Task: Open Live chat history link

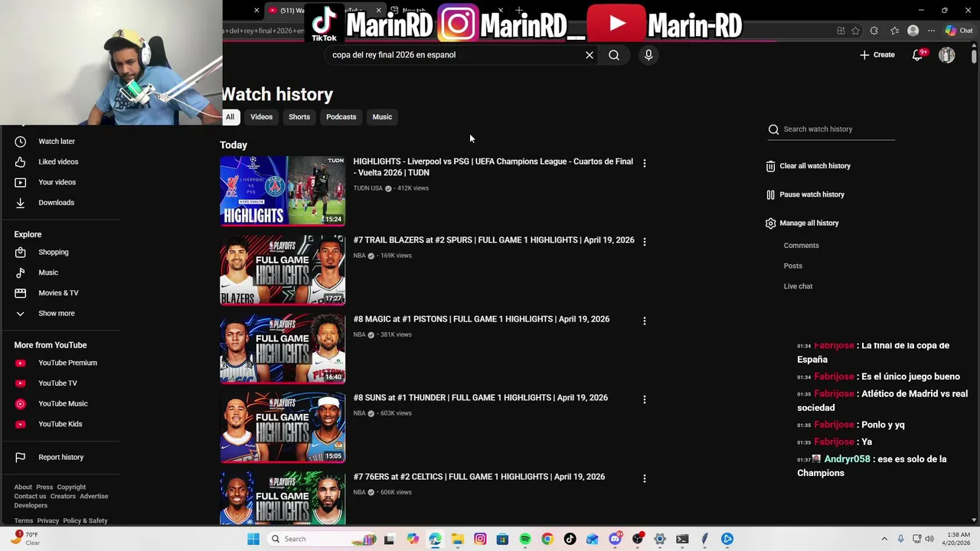Action: coord(798,286)
